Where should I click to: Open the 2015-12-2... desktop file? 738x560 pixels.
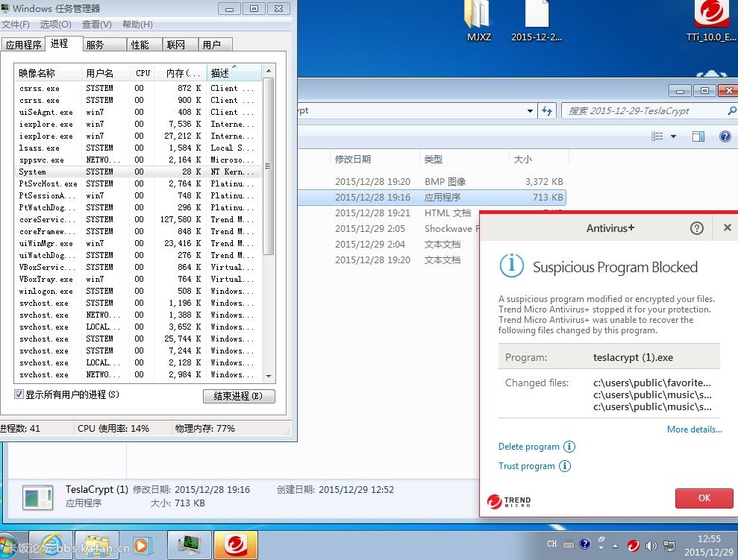pyautogui.click(x=537, y=21)
